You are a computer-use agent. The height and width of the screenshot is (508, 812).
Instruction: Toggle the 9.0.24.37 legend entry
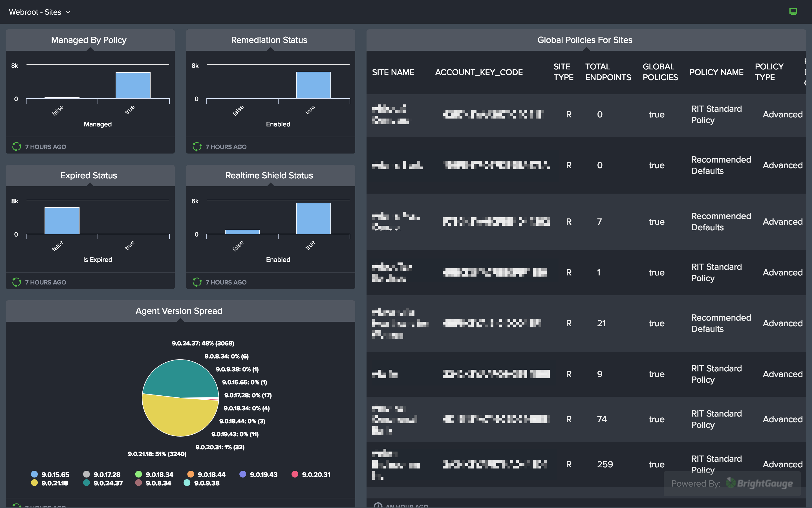[103, 483]
